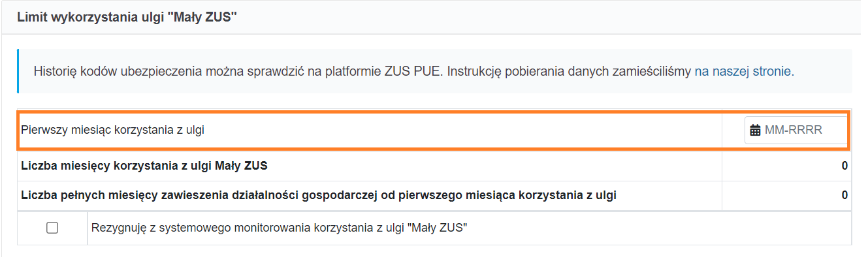This screenshot has width=868, height=261.
Task: Click the zero value for months of relief used
Action: tap(844, 166)
